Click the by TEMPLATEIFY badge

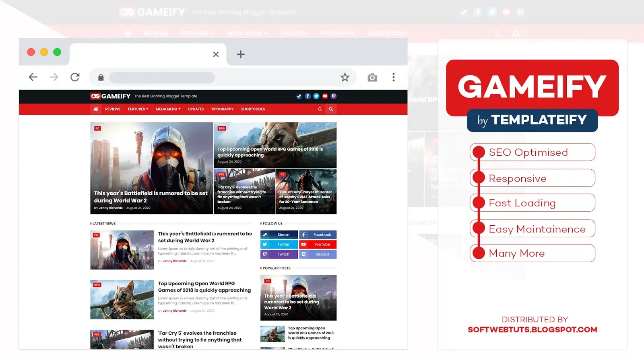click(x=533, y=120)
